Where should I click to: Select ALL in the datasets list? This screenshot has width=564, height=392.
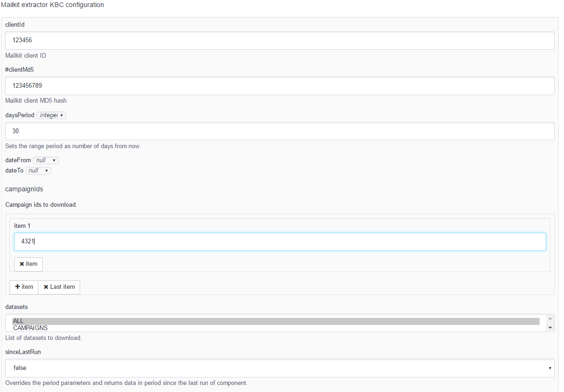(x=276, y=321)
